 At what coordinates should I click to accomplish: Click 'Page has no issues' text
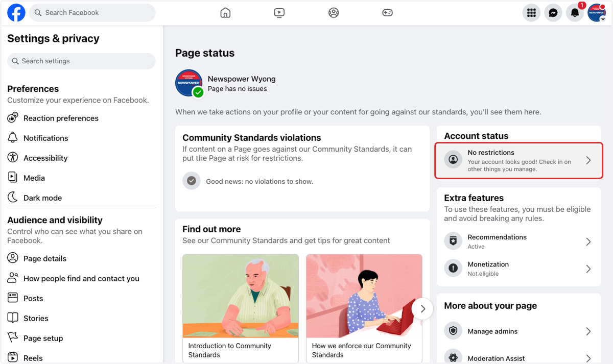pos(237,89)
